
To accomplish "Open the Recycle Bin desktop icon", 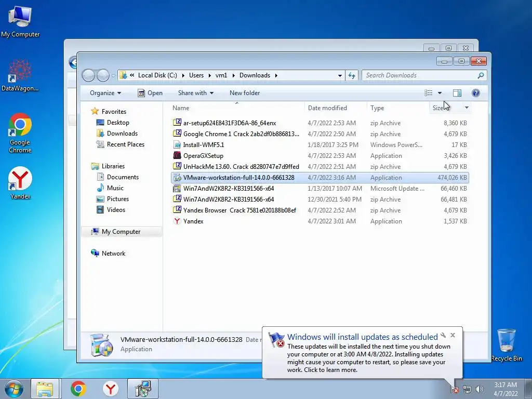I will click(x=507, y=345).
